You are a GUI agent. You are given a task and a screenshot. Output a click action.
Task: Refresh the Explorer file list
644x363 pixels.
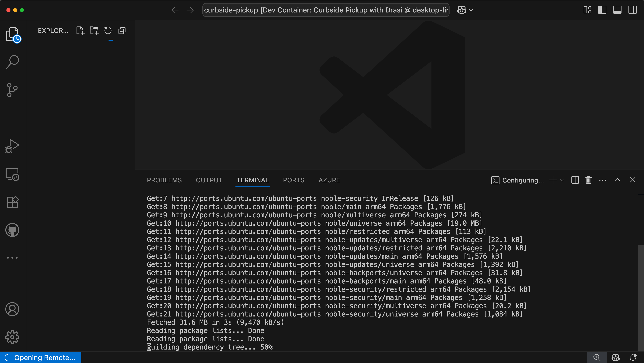[x=108, y=31]
